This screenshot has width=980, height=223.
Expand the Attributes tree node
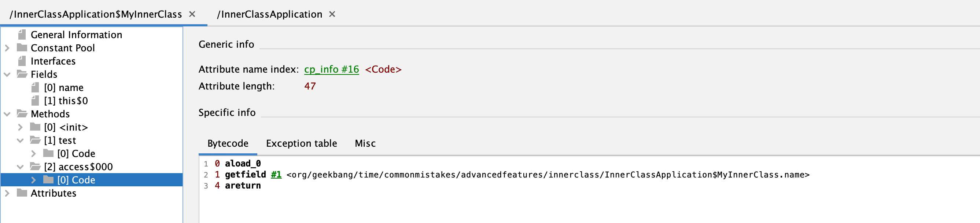click(x=7, y=193)
